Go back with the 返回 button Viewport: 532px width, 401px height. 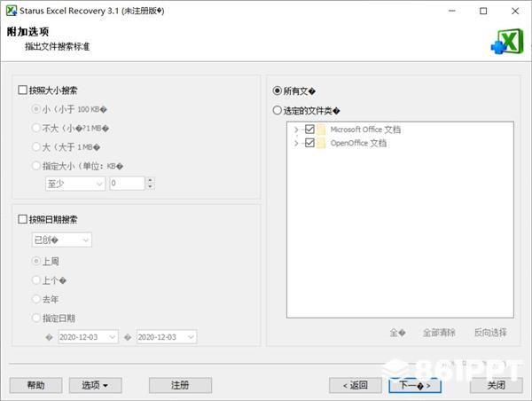pyautogui.click(x=356, y=385)
